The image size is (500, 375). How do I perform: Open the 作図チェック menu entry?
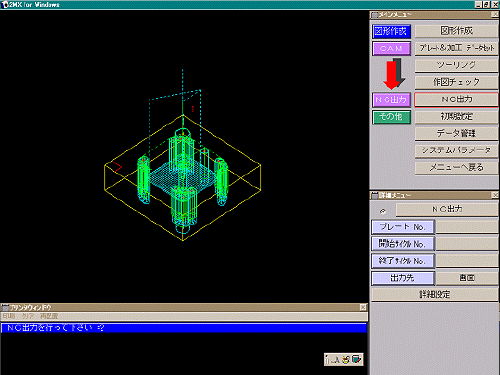pyautogui.click(x=456, y=82)
